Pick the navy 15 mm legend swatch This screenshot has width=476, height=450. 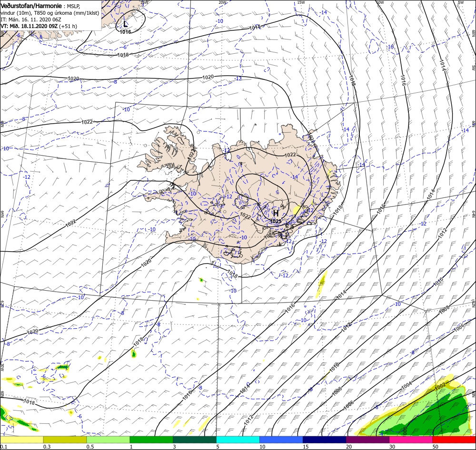pyautogui.click(x=325, y=440)
